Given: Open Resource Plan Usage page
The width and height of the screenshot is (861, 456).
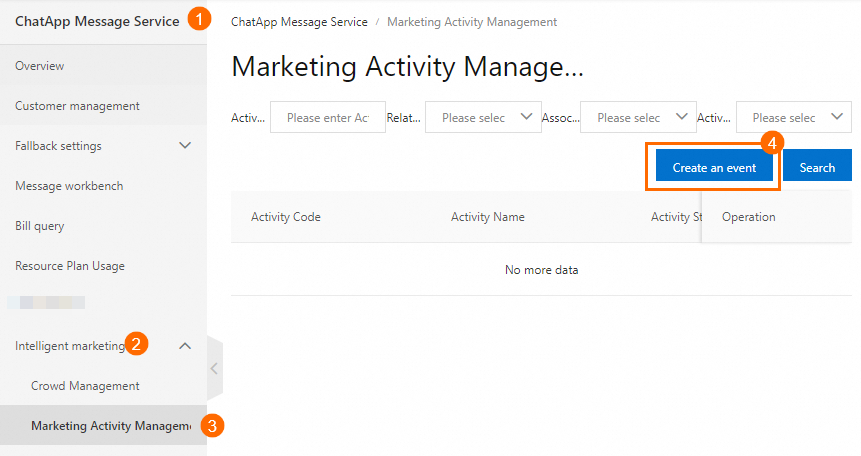Looking at the screenshot, I should point(70,266).
